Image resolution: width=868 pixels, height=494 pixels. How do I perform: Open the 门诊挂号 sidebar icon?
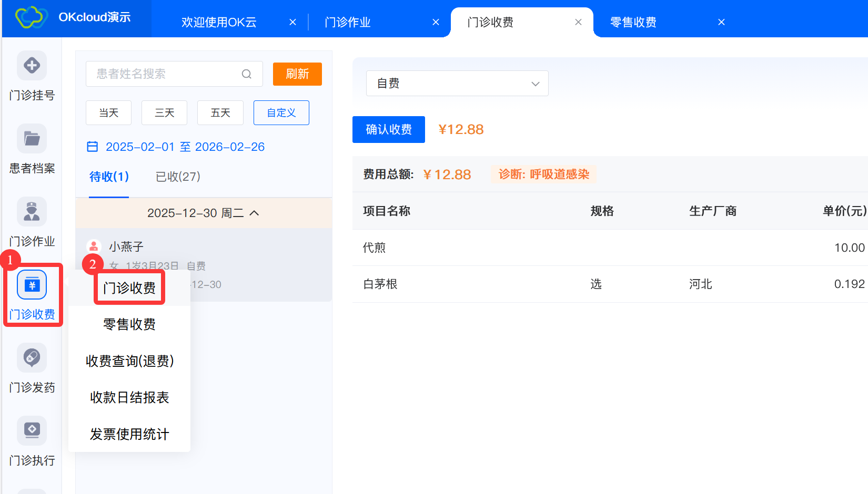tap(32, 66)
